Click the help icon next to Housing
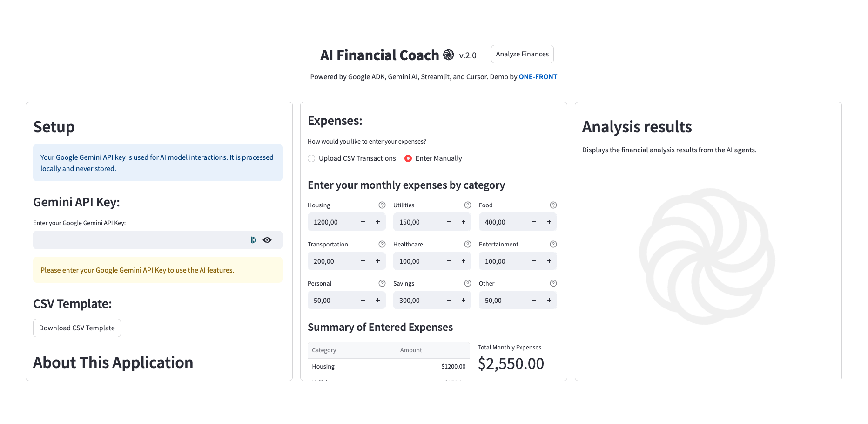The height and width of the screenshot is (424, 868). tap(382, 205)
